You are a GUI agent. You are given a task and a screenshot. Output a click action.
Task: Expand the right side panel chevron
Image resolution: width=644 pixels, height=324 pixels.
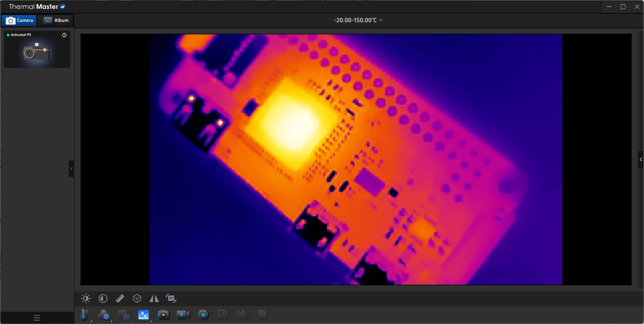coord(641,160)
